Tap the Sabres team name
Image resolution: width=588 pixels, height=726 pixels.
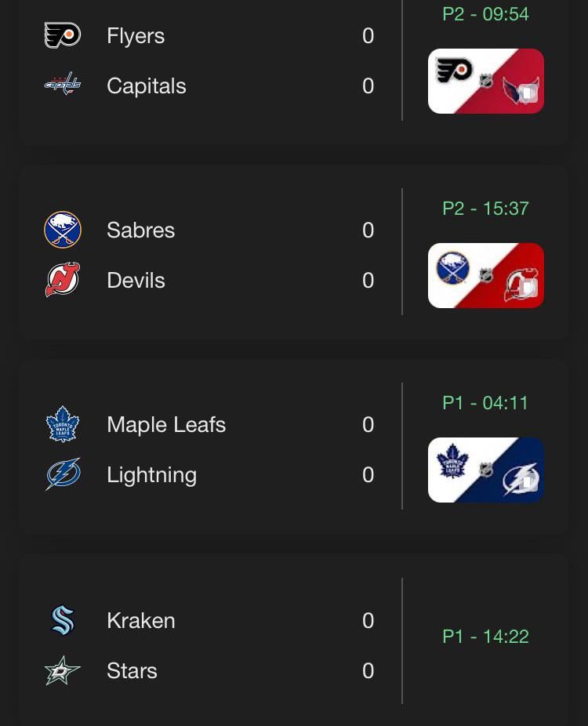pos(141,231)
